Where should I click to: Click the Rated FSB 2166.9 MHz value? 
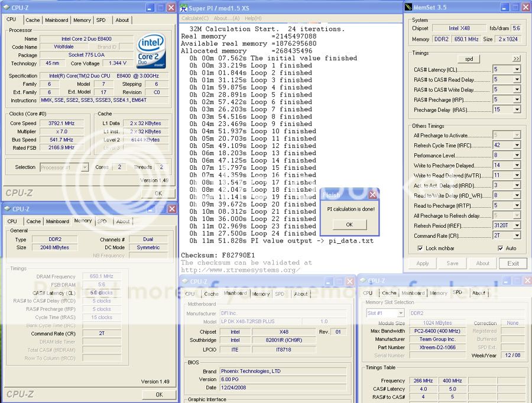click(x=61, y=148)
